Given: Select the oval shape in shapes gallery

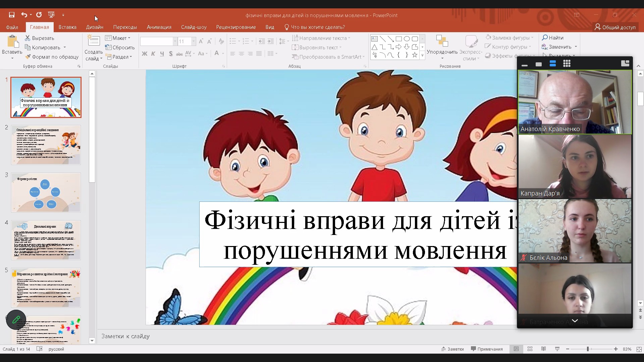Looking at the screenshot, I should tap(407, 39).
